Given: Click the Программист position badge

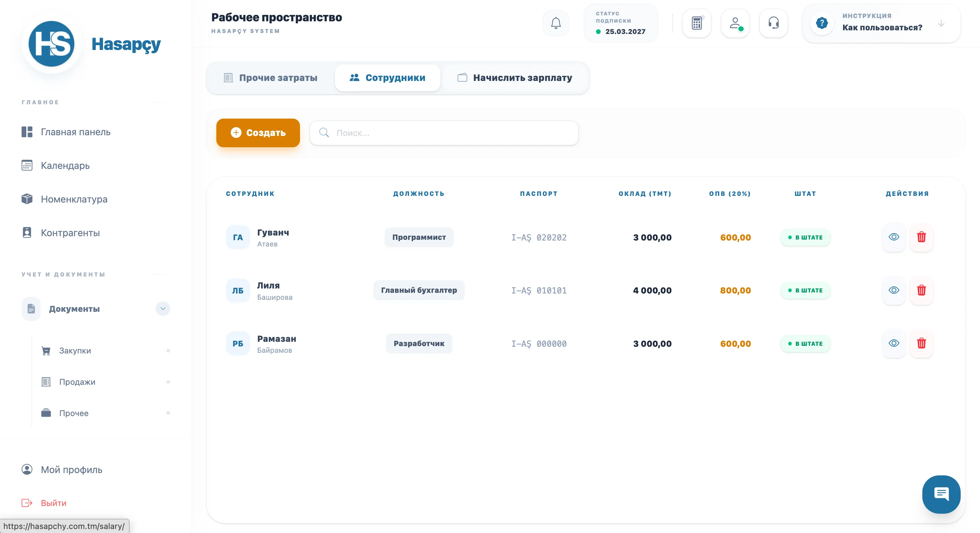Looking at the screenshot, I should (x=419, y=237).
